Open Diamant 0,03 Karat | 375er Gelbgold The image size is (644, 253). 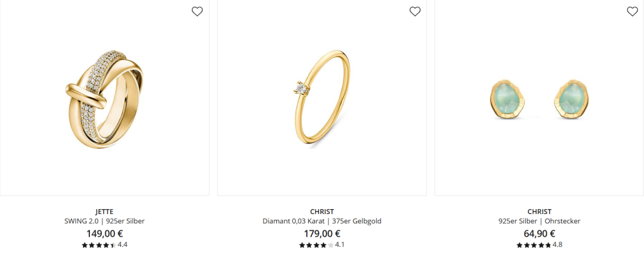[322, 221]
